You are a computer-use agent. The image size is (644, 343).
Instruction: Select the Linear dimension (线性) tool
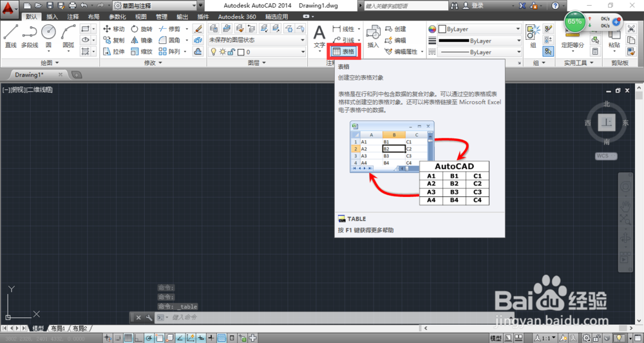pos(344,29)
